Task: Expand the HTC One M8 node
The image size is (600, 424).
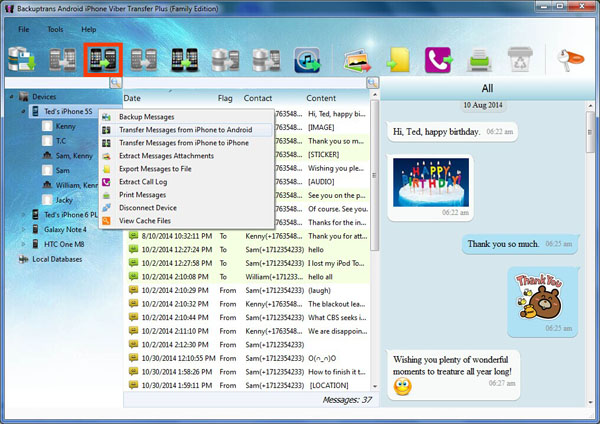Action: point(23,244)
